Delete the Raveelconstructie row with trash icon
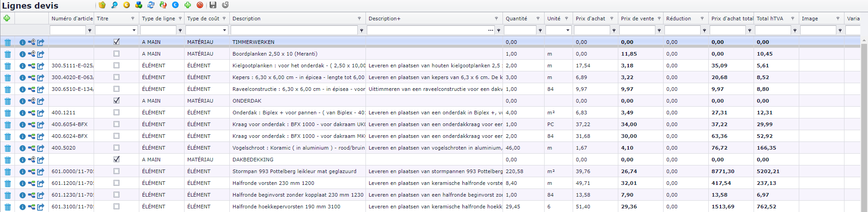 click(x=8, y=90)
